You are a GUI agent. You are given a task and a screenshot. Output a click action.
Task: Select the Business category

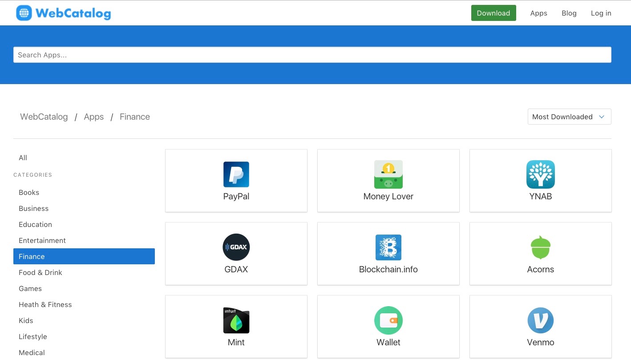click(x=84, y=208)
